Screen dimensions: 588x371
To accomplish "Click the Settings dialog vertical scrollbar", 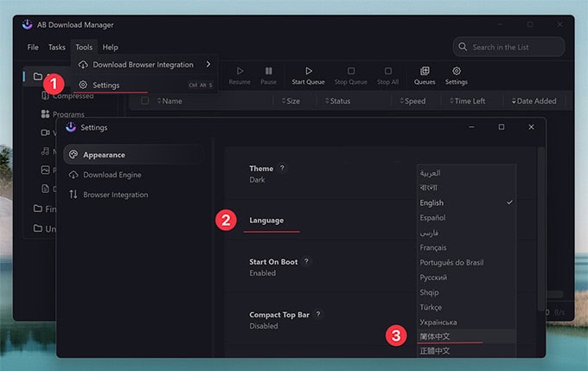I will (x=540, y=229).
